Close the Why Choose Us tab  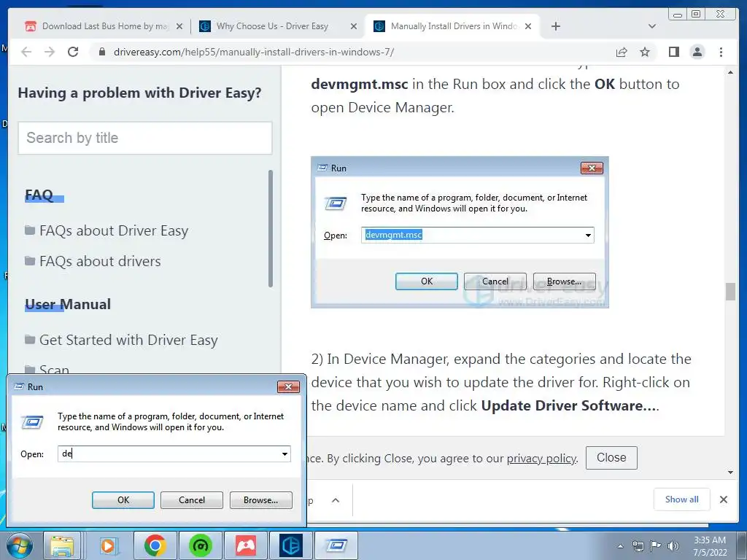click(x=354, y=26)
